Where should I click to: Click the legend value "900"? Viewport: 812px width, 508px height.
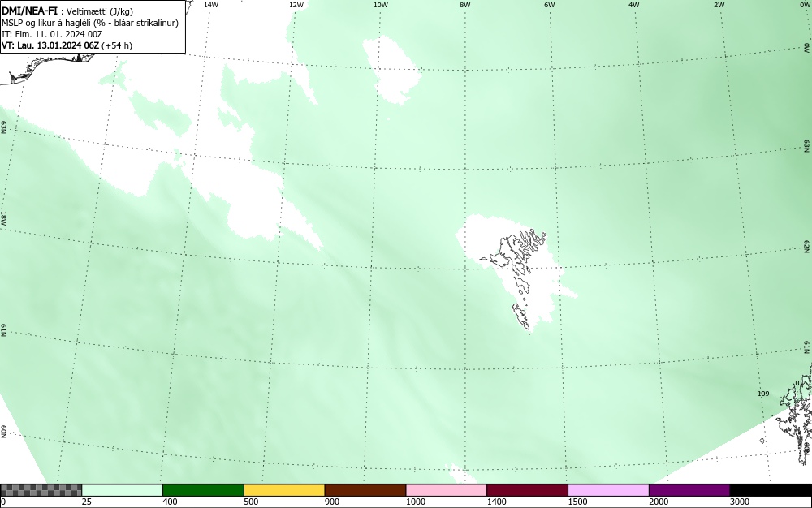click(332, 502)
